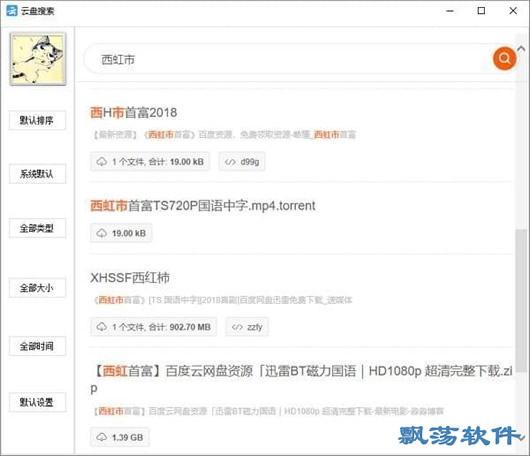Click the 1.39 GB size badge
The width and height of the screenshot is (530, 456).
(120, 437)
